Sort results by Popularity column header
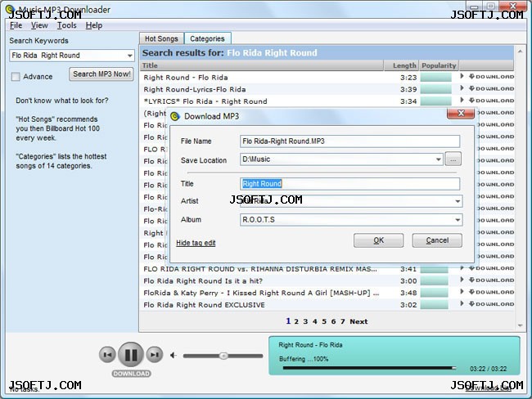 439,65
